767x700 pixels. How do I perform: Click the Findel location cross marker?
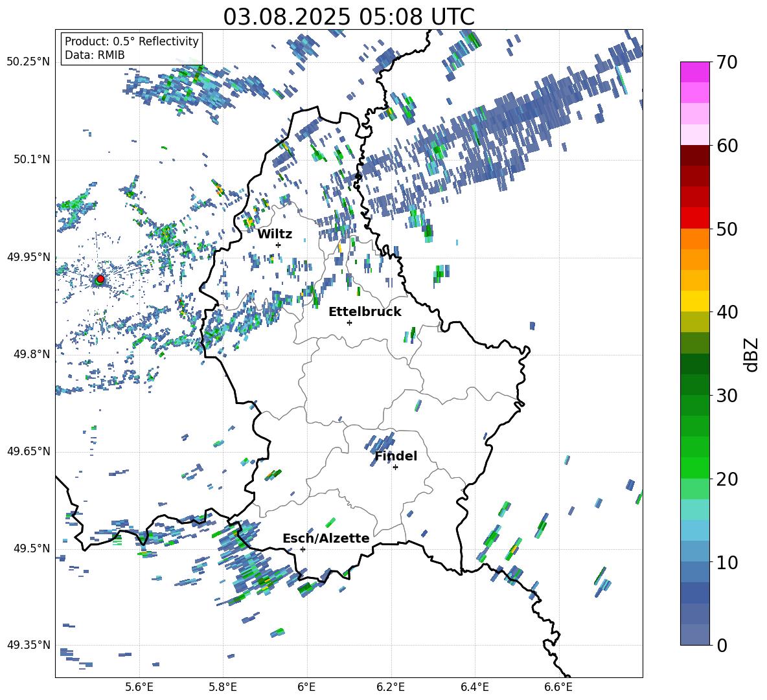tap(395, 468)
